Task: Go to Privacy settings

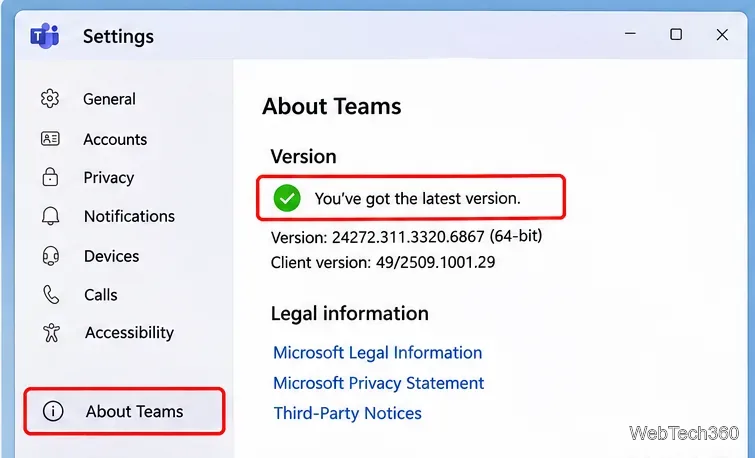Action: (108, 177)
